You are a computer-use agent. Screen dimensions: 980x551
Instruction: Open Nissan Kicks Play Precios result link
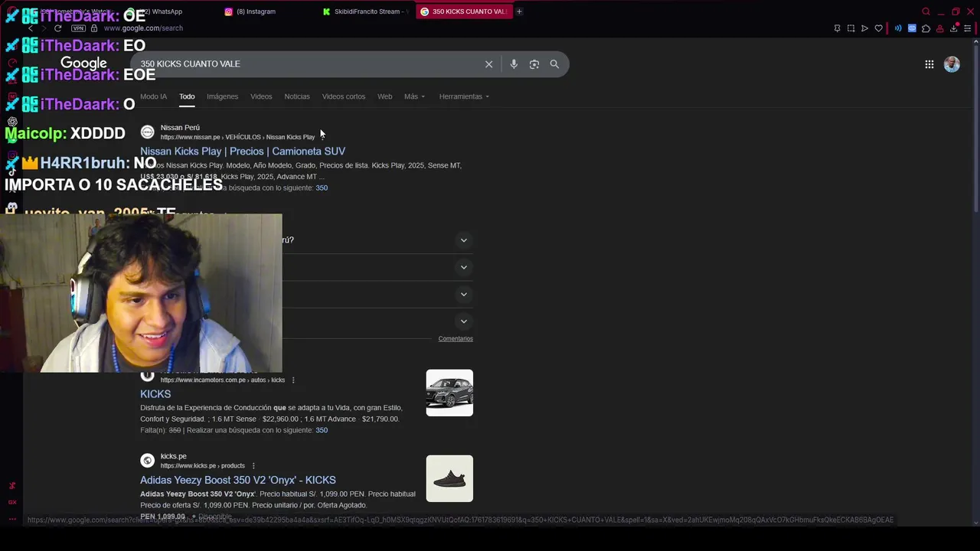pos(243,152)
